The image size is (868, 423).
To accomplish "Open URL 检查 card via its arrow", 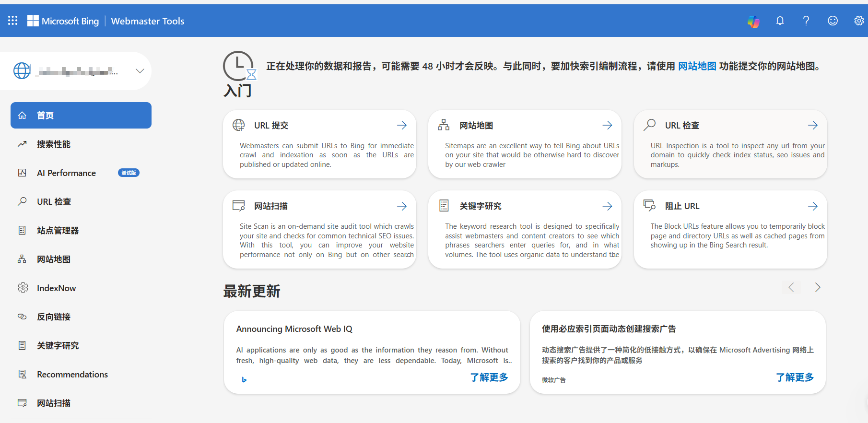I will pos(813,125).
